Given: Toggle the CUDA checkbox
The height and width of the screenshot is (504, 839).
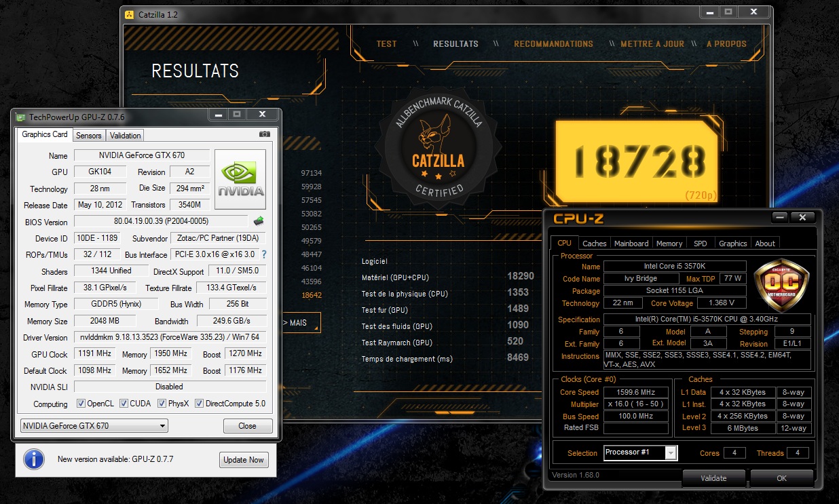Looking at the screenshot, I should coord(124,404).
